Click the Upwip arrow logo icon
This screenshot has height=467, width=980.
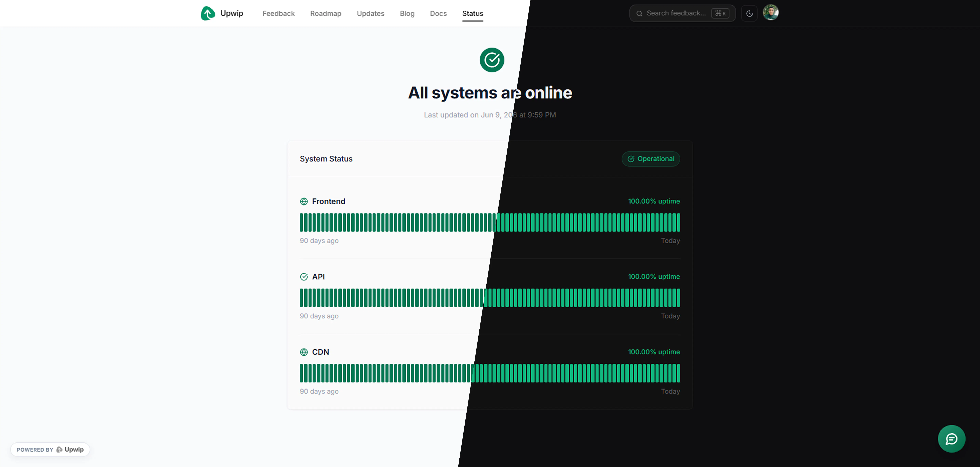point(208,13)
